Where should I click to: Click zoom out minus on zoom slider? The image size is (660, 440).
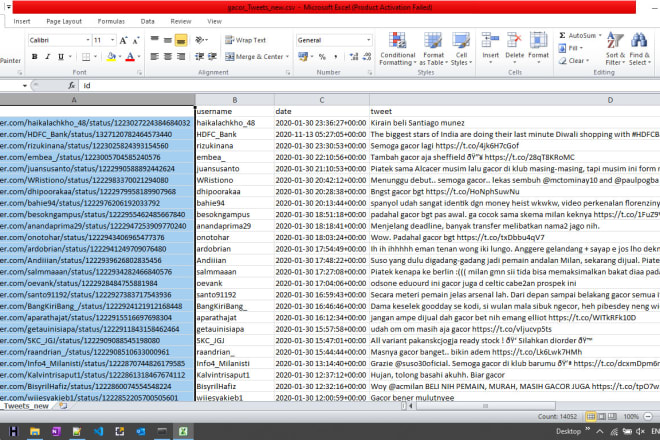pyautogui.click(x=648, y=416)
